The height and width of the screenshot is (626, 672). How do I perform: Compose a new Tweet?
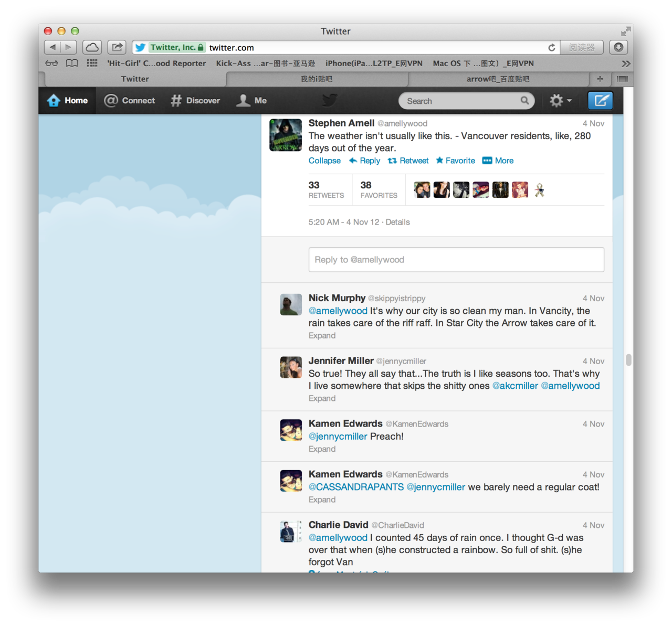click(x=600, y=100)
